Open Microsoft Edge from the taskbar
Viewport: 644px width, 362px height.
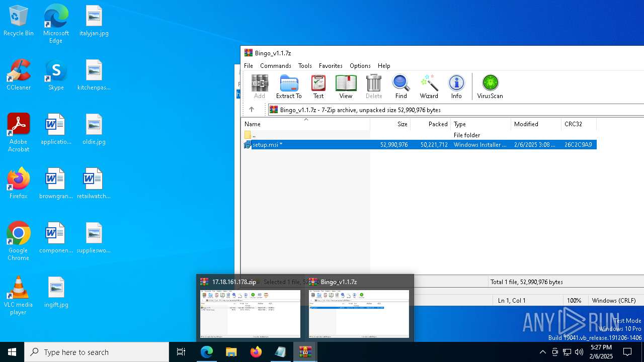[x=207, y=352]
